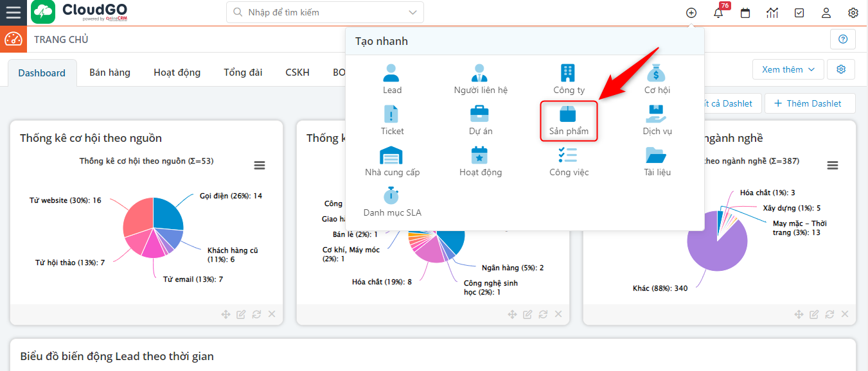Open the calendar icon in top bar
The height and width of the screenshot is (371, 868).
coord(745,12)
